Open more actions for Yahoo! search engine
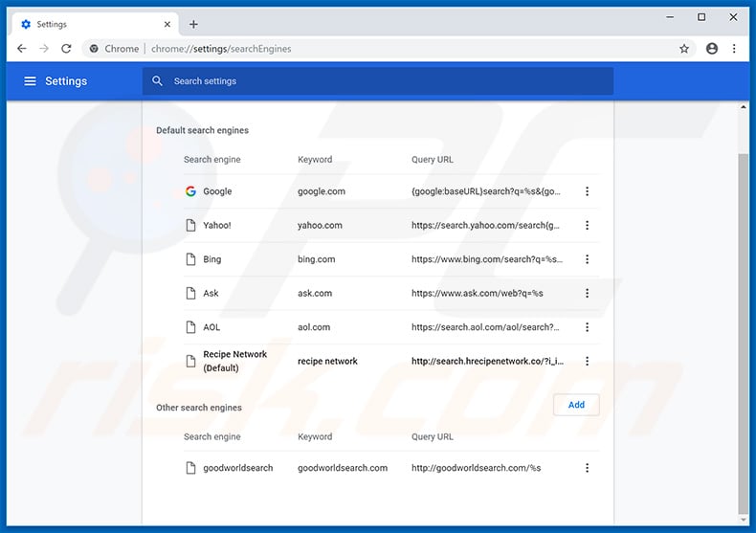Image resolution: width=756 pixels, height=533 pixels. pos(587,225)
